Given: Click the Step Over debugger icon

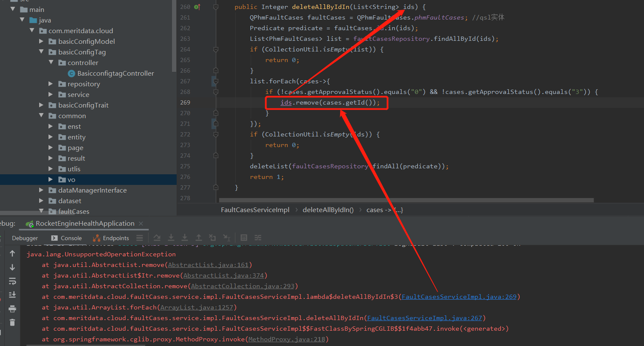Looking at the screenshot, I should 157,238.
